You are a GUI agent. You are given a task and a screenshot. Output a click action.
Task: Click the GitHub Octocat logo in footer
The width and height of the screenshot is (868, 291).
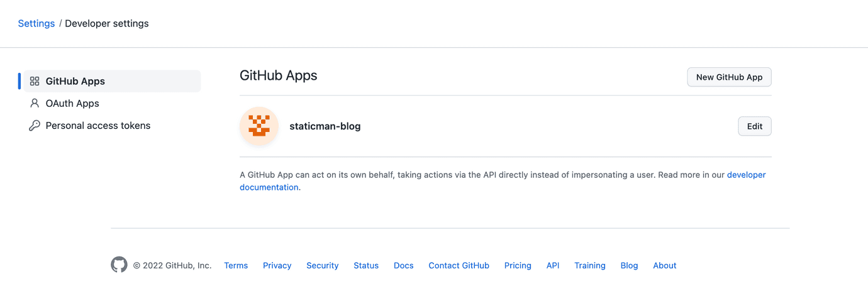[x=119, y=265]
